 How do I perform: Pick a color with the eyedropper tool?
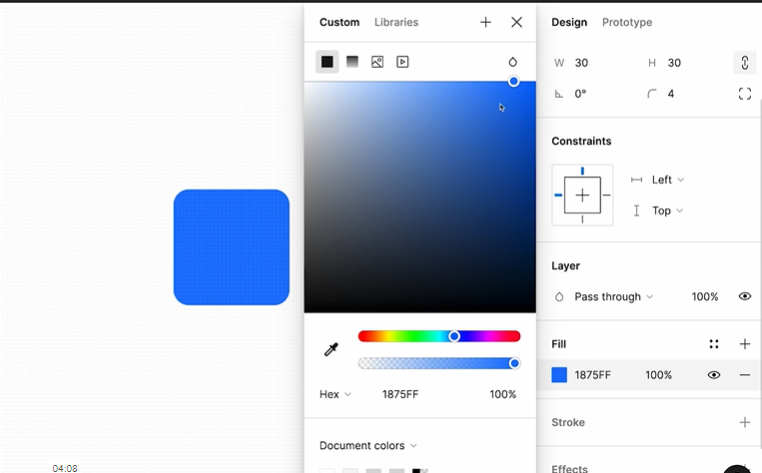click(331, 349)
